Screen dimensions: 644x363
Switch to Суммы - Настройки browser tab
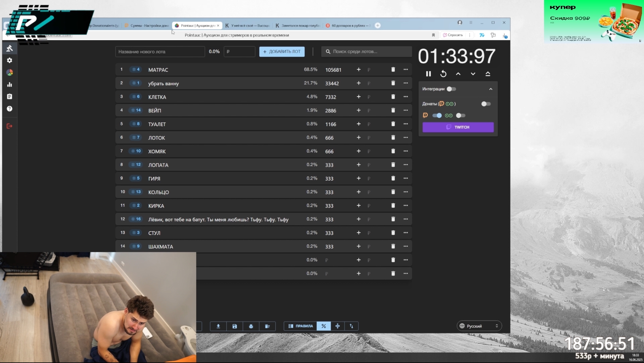point(147,26)
